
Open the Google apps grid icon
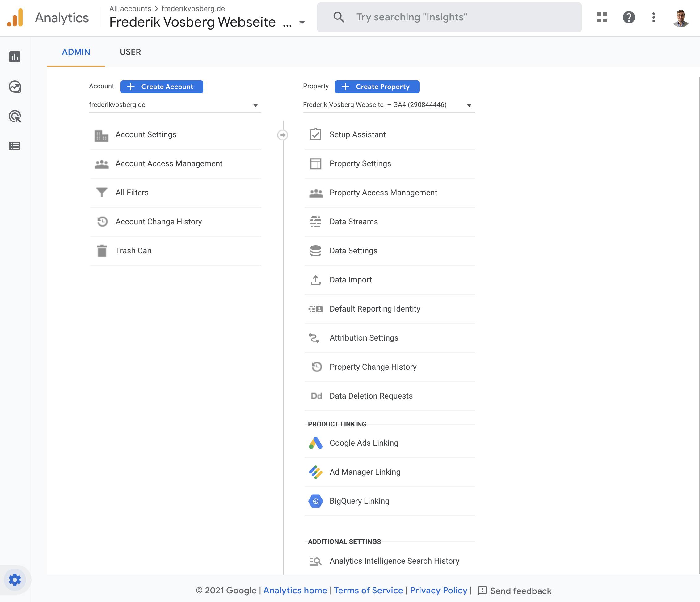(x=602, y=17)
